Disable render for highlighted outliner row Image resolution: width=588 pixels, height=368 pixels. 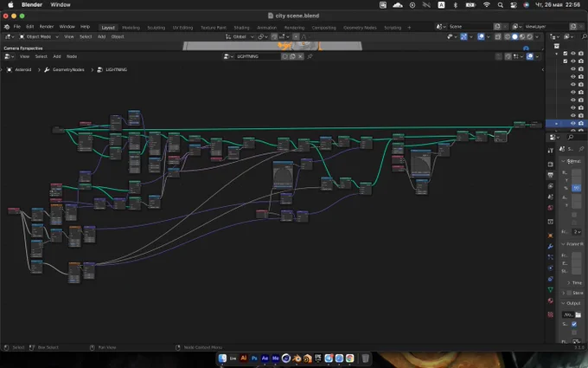[581, 123]
